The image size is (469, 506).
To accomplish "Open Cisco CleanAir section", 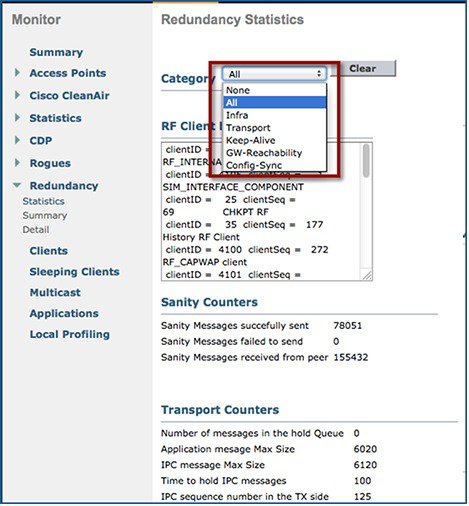I will 69,96.
